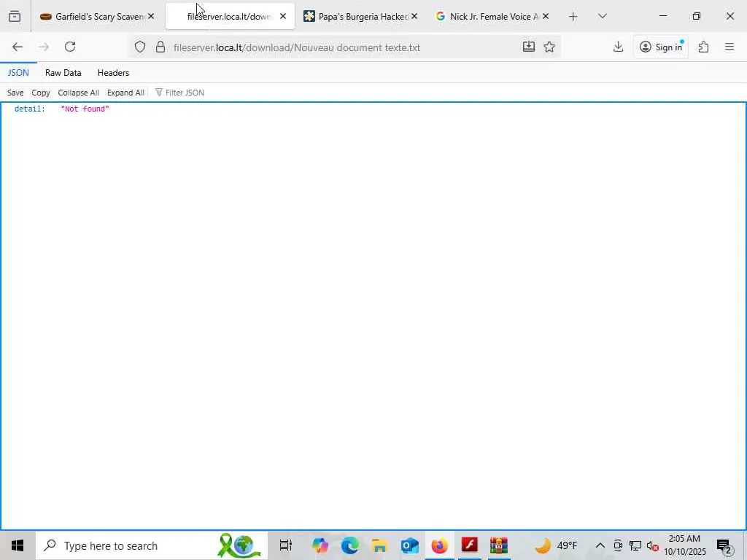Open Outlook from the taskbar
Viewport: 747px width, 560px height.
pos(410,545)
